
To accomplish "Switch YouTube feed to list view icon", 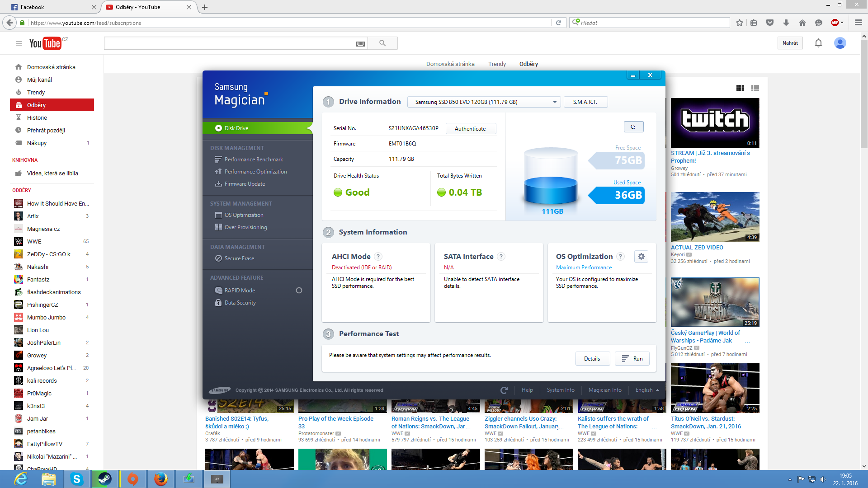I will coord(755,88).
